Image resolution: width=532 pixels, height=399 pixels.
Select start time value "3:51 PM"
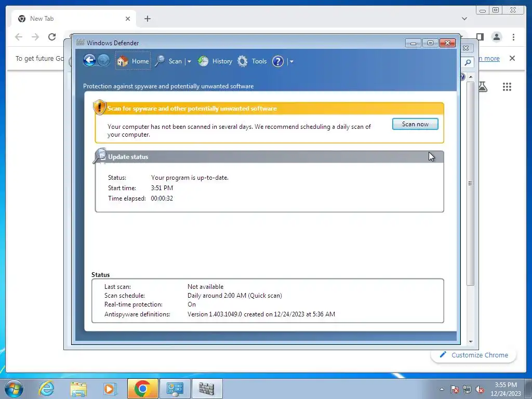click(x=162, y=188)
